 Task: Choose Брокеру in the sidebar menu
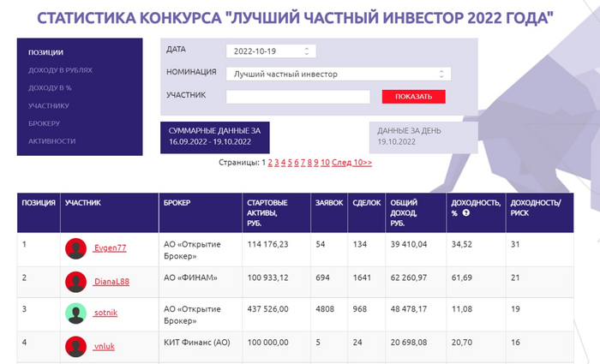coord(44,123)
